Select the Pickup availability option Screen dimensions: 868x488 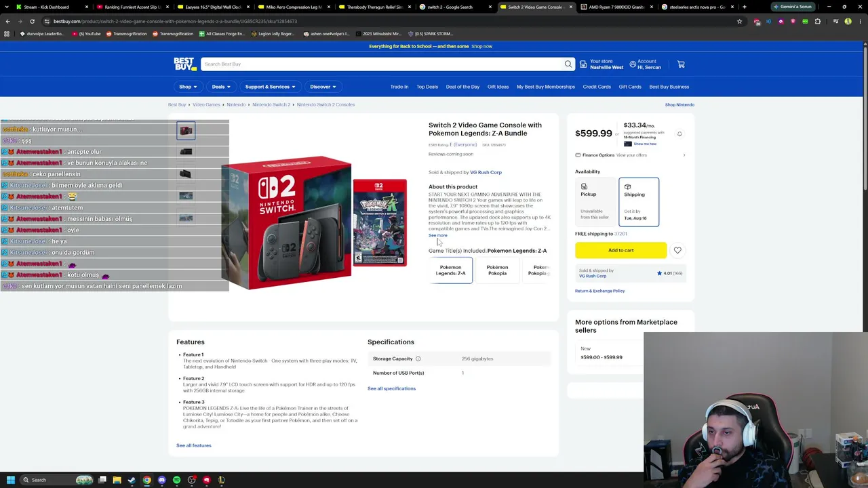tap(595, 201)
